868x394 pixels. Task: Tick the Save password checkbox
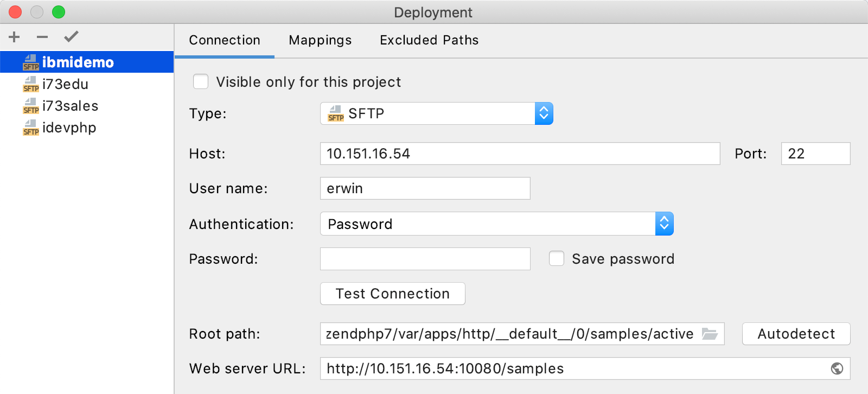(x=557, y=258)
